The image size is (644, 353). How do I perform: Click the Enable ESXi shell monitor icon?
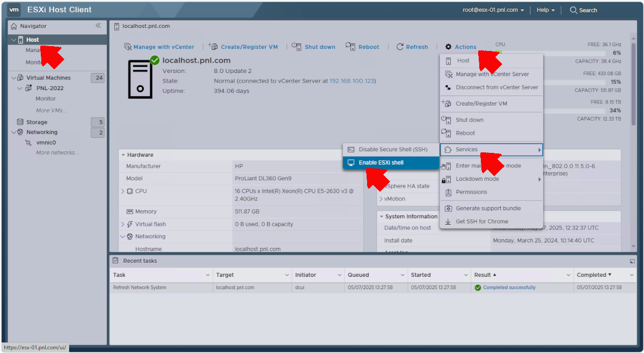pyautogui.click(x=351, y=163)
